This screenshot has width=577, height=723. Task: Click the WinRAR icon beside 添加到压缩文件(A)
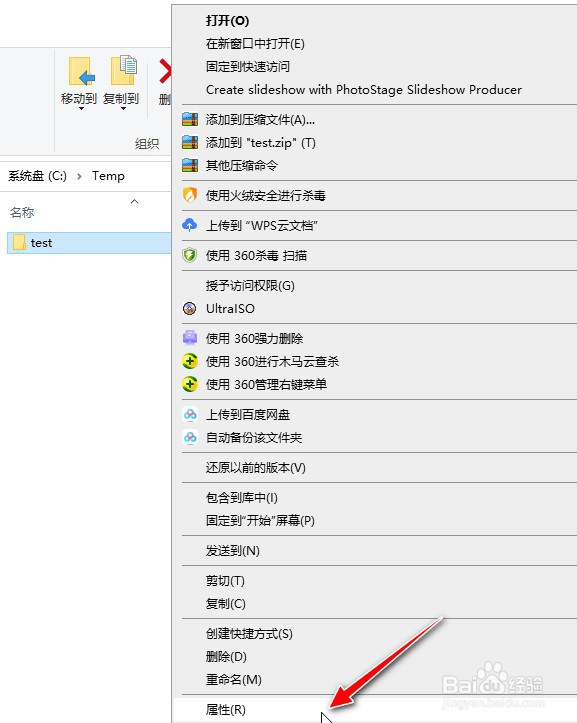190,119
